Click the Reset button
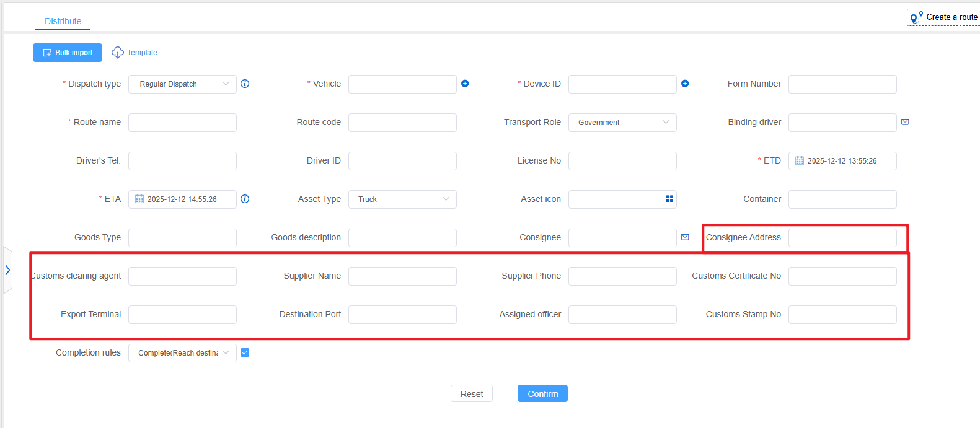The width and height of the screenshot is (980, 428). click(x=471, y=394)
